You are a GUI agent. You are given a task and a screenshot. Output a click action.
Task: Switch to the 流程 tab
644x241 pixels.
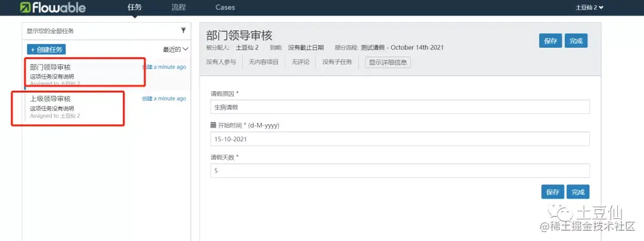179,7
